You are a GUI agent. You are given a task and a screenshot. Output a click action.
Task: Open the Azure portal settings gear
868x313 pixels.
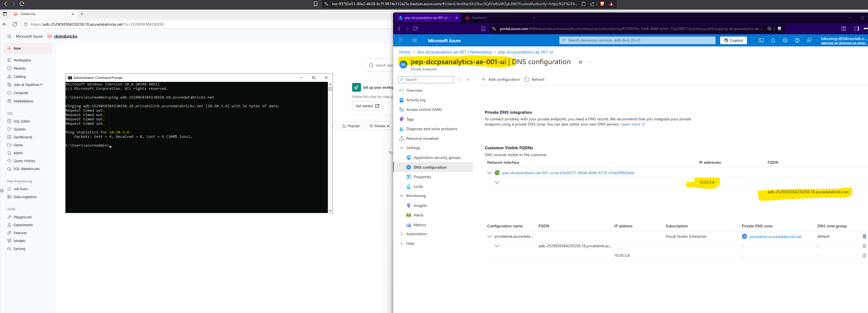click(785, 40)
